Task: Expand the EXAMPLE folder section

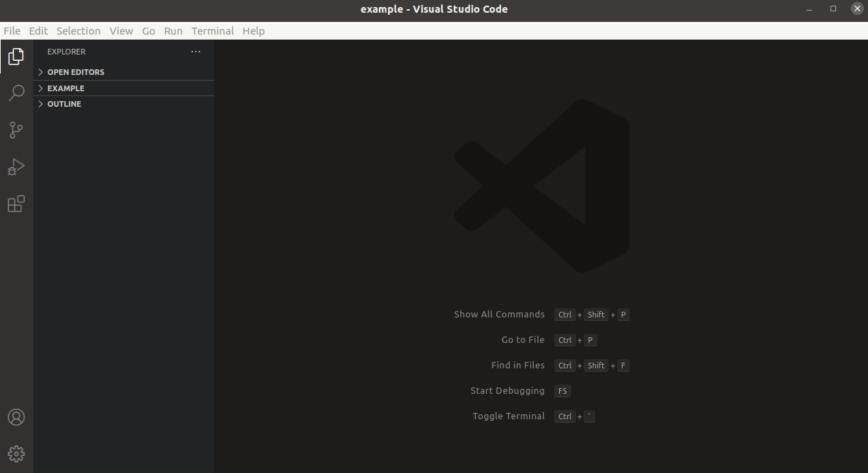Action: (x=124, y=88)
